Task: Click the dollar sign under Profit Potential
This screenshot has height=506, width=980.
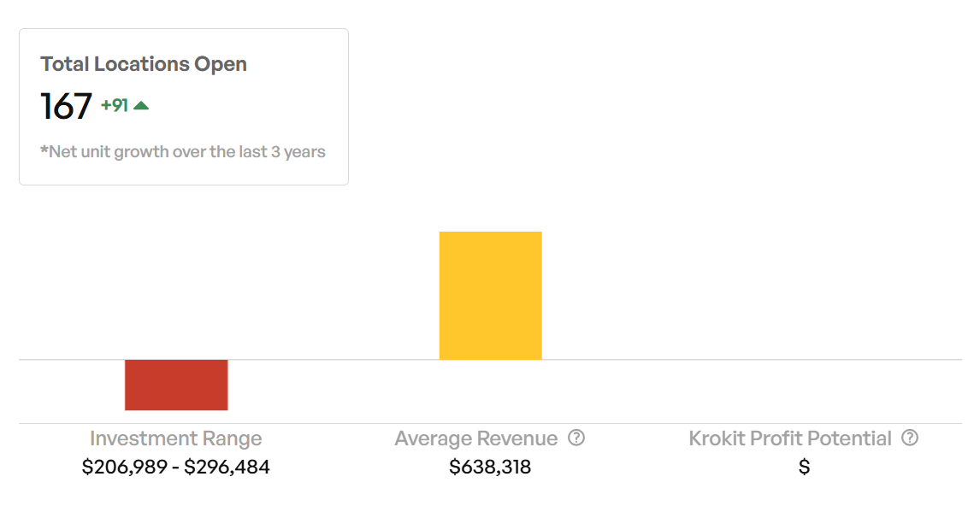Action: [x=805, y=467]
